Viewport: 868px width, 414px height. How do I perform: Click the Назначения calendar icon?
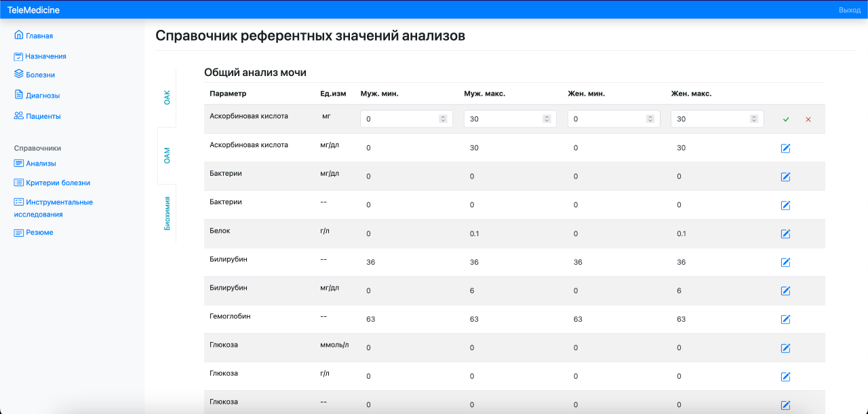tap(19, 56)
